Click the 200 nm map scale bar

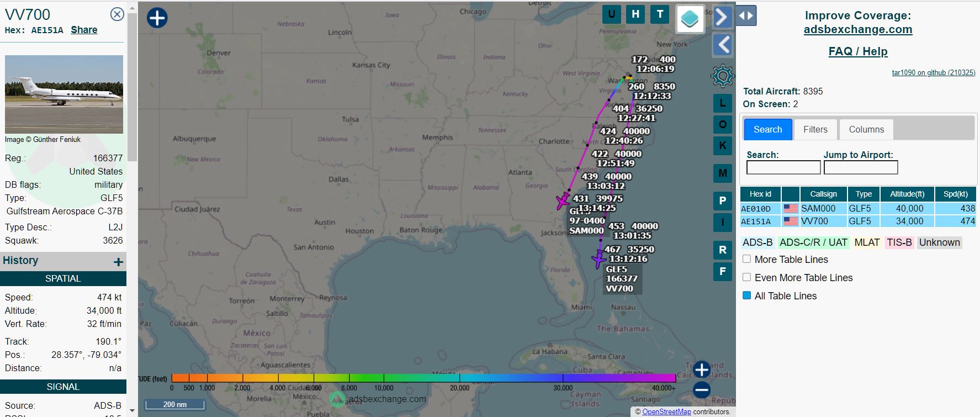pyautogui.click(x=174, y=405)
